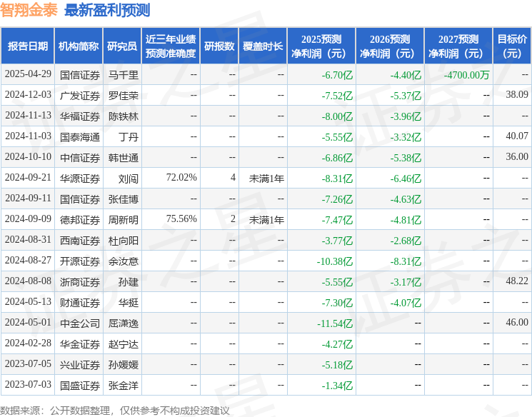The height and width of the screenshot is (417, 532).
Task: Select the date 2025-04-29
Action: pos(28,74)
